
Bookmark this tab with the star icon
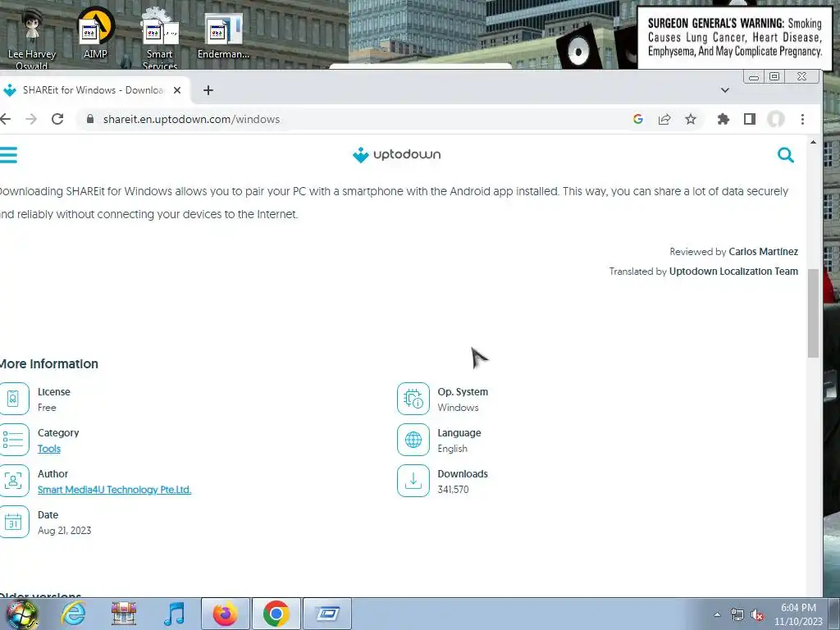(691, 119)
